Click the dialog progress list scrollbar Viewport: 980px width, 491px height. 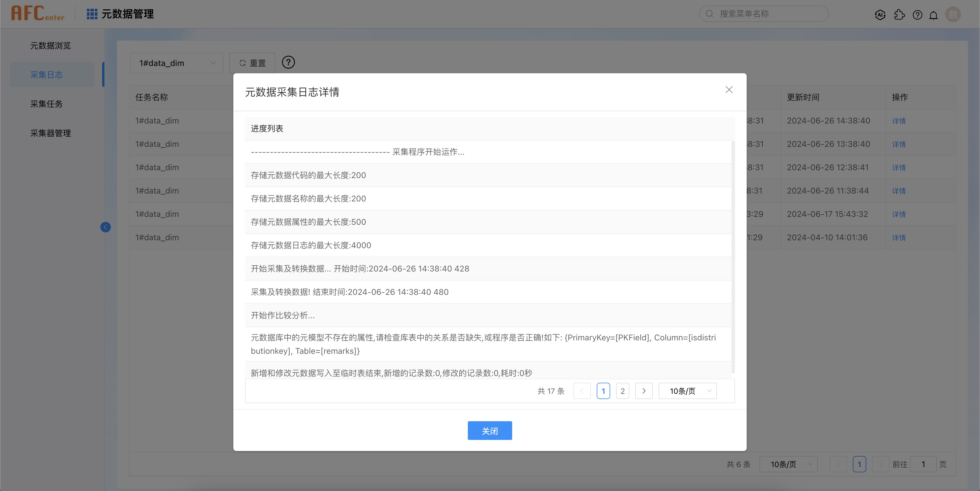click(733, 257)
